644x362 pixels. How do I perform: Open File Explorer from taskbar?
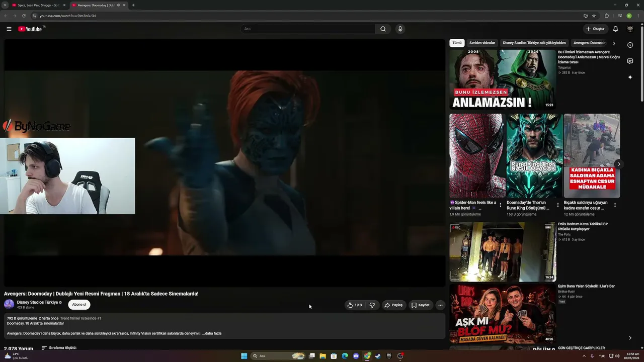[x=323, y=356]
